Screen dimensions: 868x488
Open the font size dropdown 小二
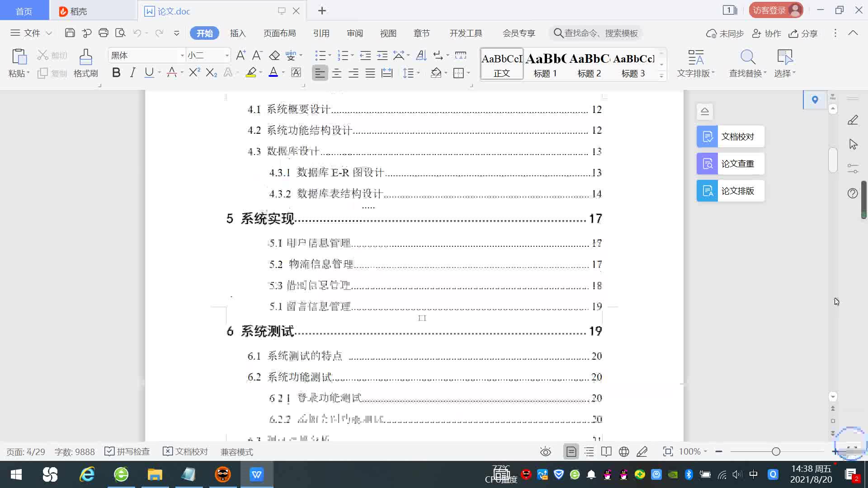[x=227, y=56]
